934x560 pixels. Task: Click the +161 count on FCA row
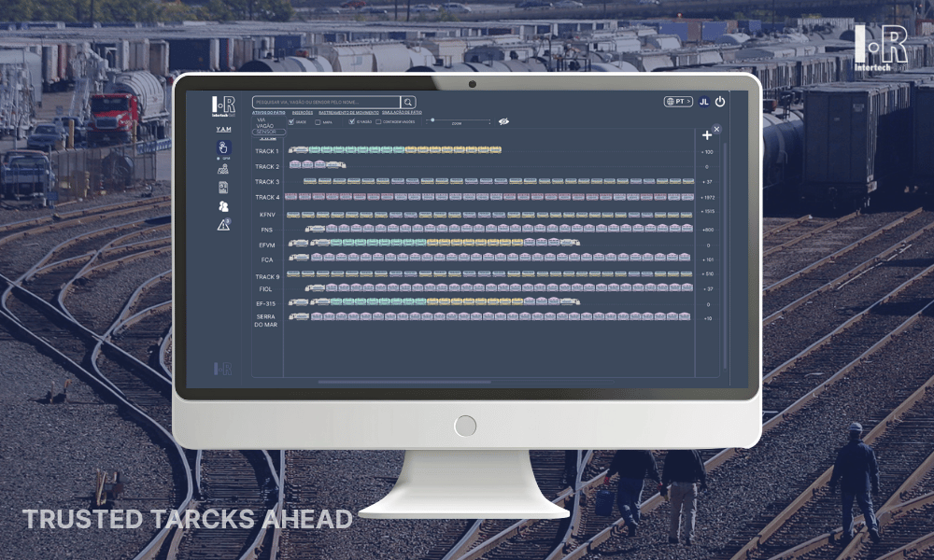tap(708, 260)
